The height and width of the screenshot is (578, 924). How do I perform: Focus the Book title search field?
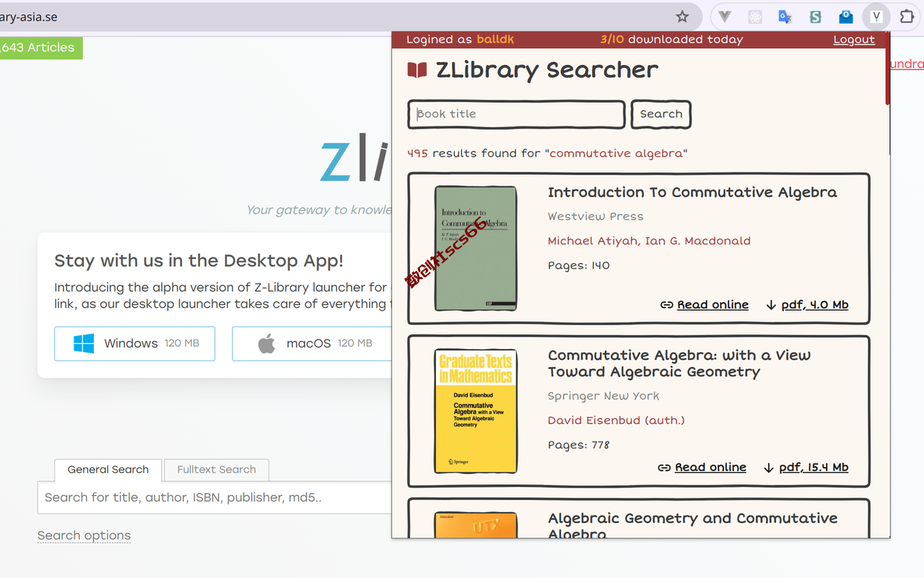(516, 114)
